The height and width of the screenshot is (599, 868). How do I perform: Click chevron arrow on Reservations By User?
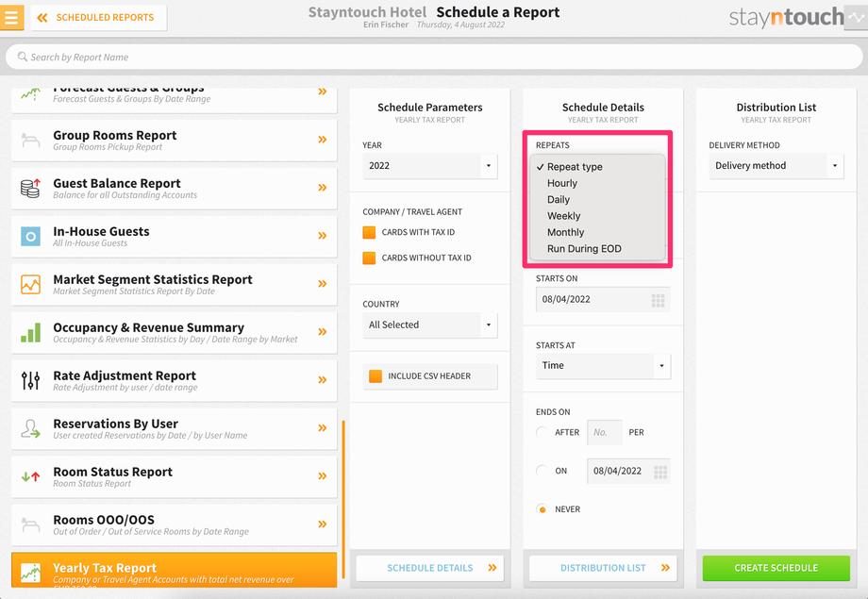(x=322, y=428)
